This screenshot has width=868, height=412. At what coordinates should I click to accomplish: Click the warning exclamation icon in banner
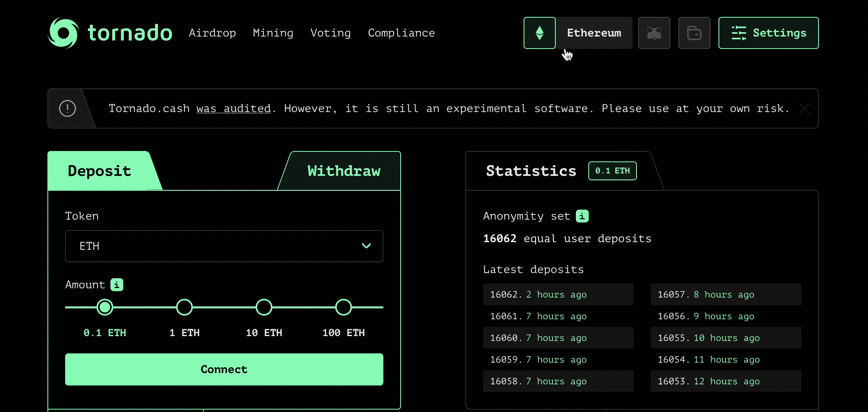[x=68, y=108]
